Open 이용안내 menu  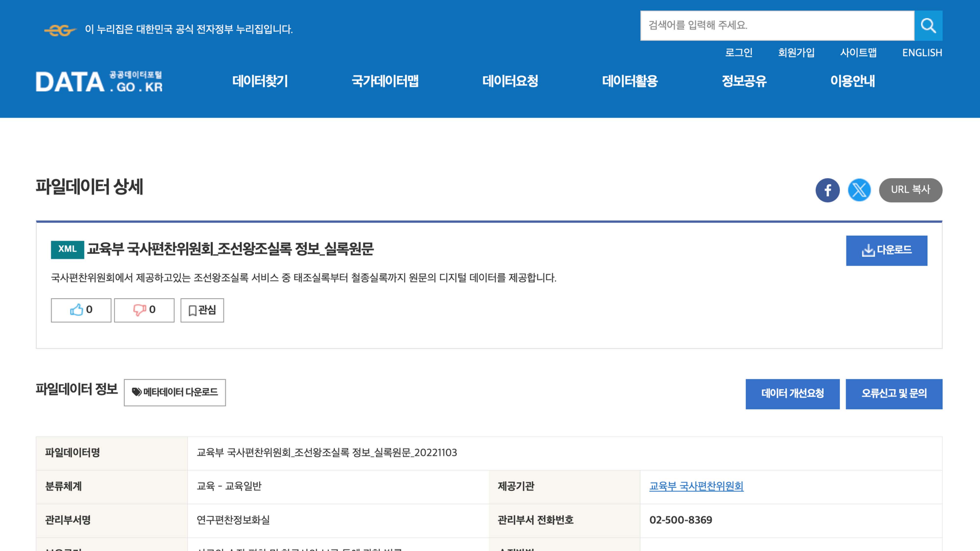click(852, 81)
